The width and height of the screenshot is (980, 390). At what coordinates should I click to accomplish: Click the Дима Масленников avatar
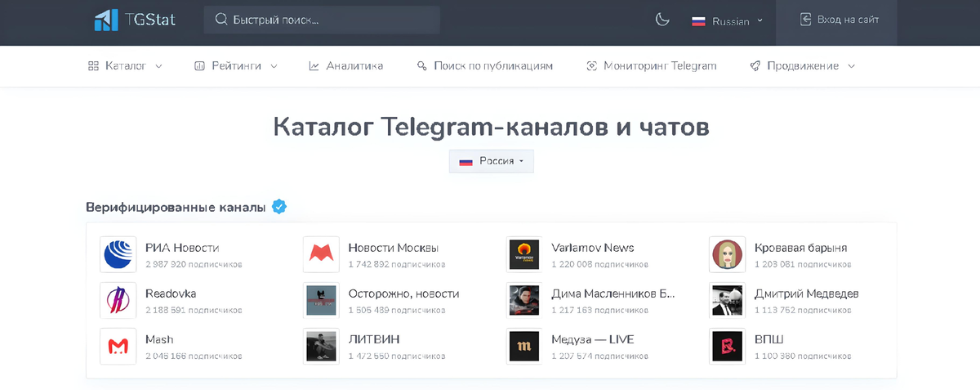pos(524,300)
